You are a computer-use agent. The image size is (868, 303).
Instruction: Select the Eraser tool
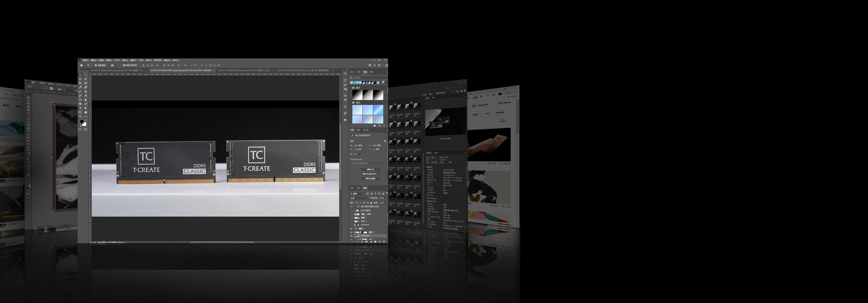[85, 95]
